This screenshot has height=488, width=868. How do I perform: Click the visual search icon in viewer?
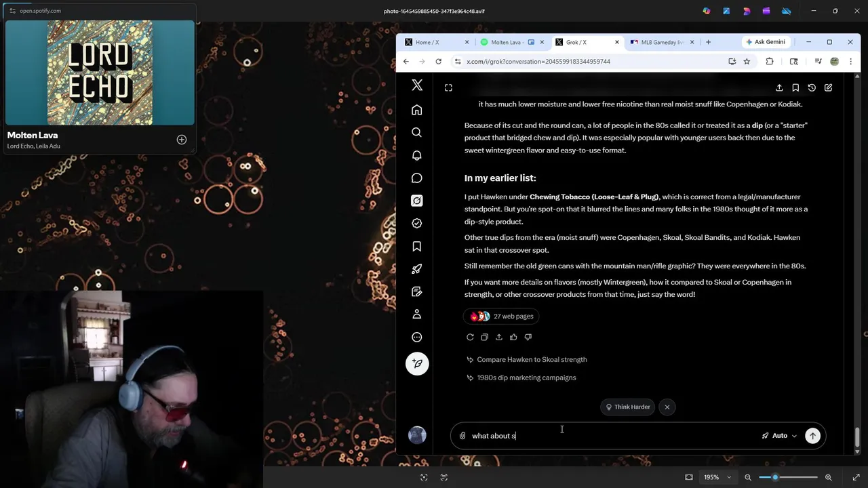[424, 477]
